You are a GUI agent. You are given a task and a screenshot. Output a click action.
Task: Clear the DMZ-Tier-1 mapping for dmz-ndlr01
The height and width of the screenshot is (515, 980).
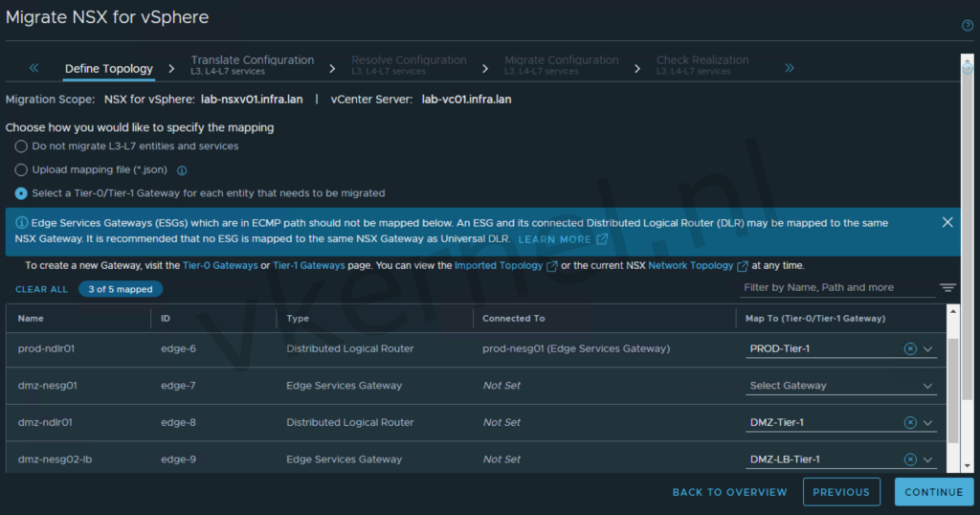click(910, 422)
